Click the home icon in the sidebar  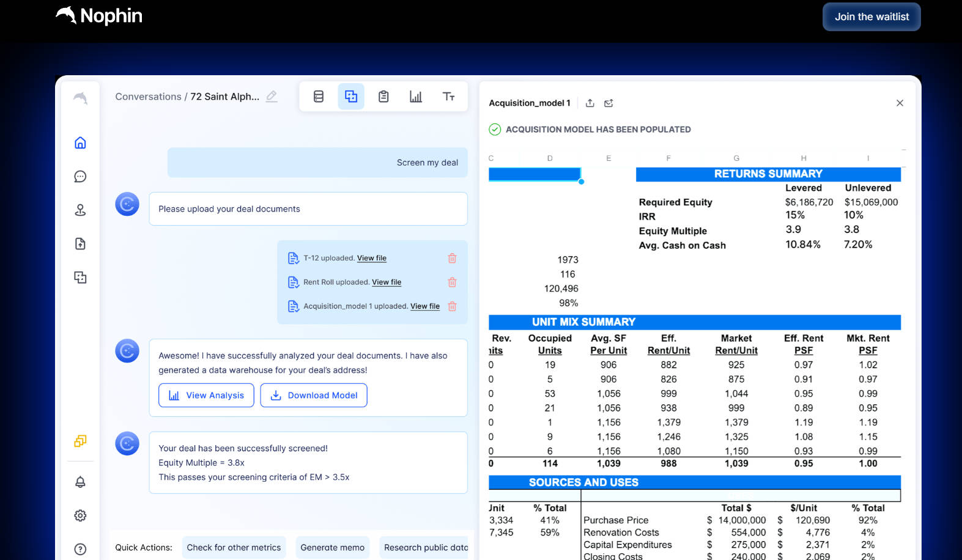(80, 143)
